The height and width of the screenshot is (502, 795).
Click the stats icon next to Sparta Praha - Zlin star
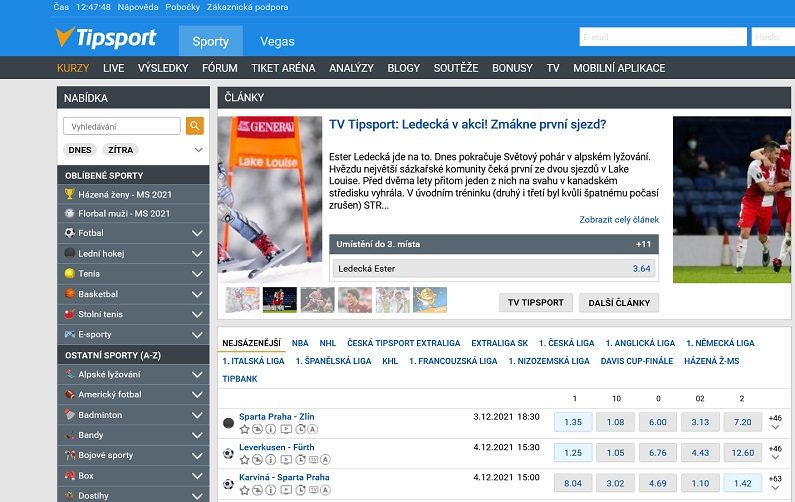click(258, 429)
